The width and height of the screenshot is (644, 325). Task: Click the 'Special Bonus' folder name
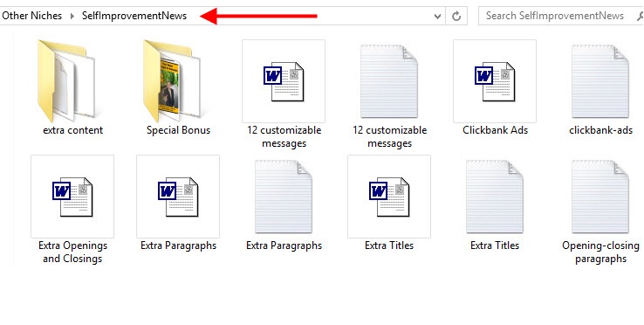[x=178, y=130]
